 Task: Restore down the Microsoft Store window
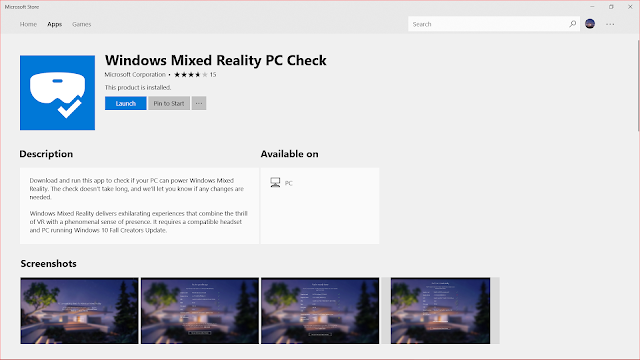pyautogui.click(x=611, y=7)
